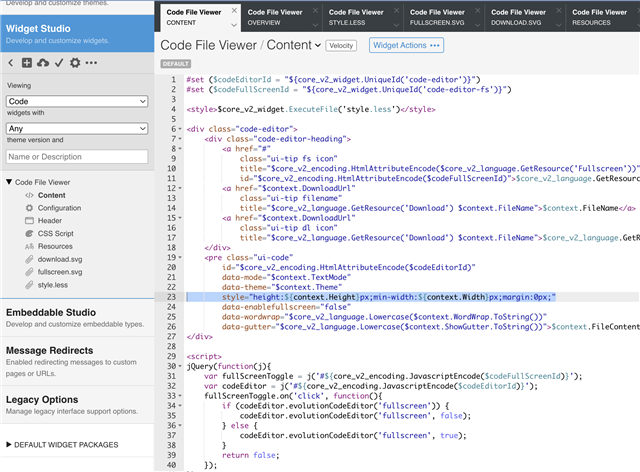Open the OVERVIEW tab chevron menu
The image size is (640, 472).
pos(315,25)
